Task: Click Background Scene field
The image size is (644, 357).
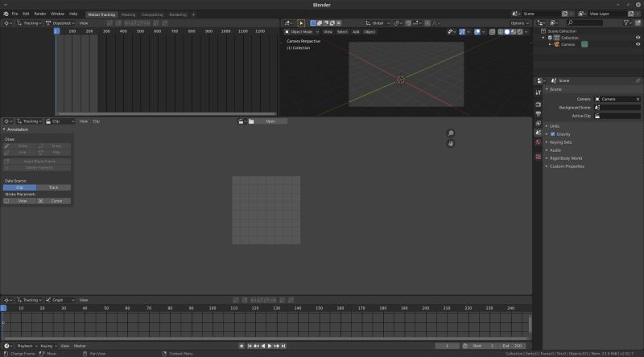Action: [617, 108]
